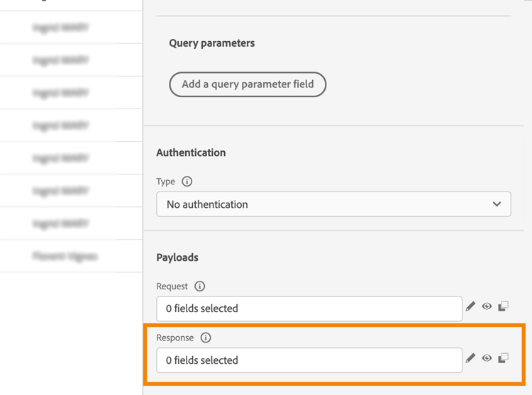Preview the Response payload with eye icon
Image resolution: width=532 pixels, height=395 pixels.
pyautogui.click(x=487, y=358)
